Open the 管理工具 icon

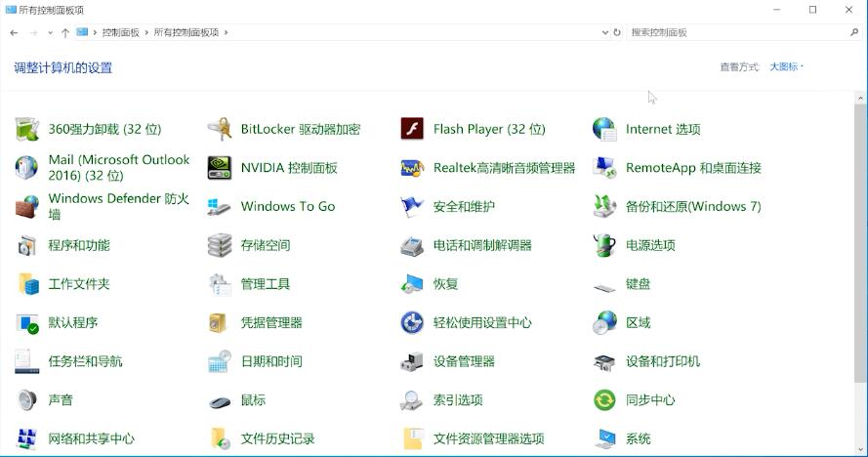click(220, 284)
